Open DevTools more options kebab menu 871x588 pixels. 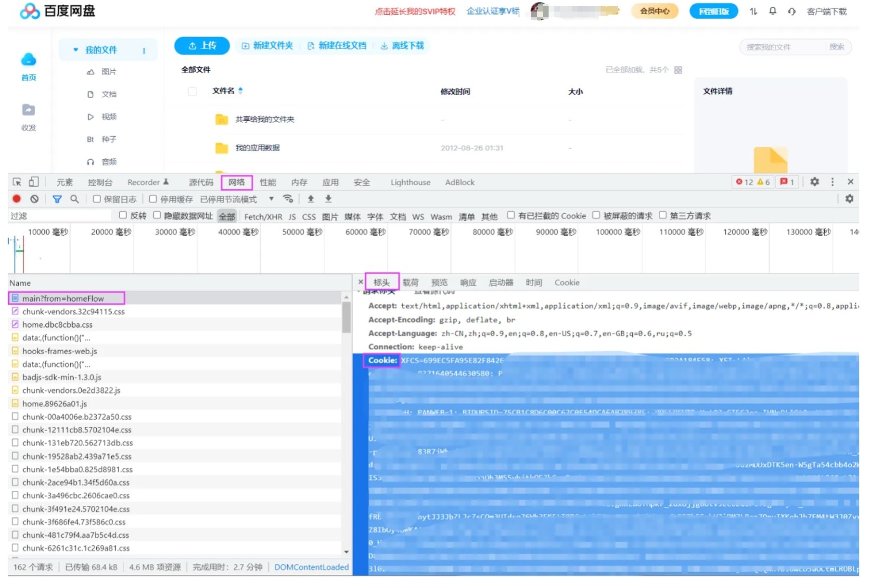coord(833,182)
